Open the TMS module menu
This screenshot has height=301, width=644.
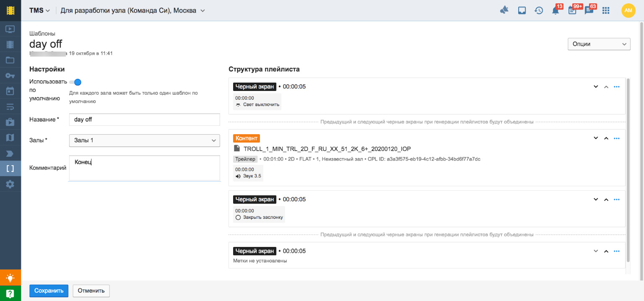point(39,10)
